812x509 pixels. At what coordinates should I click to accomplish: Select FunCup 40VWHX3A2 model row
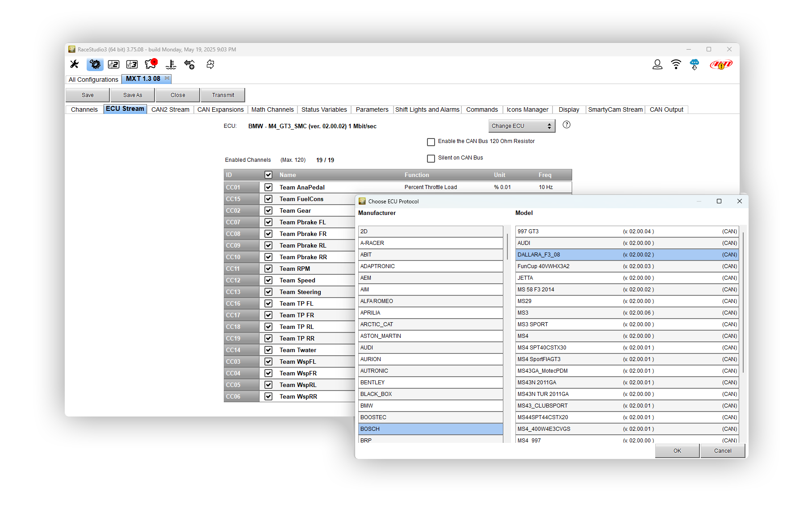coord(627,266)
